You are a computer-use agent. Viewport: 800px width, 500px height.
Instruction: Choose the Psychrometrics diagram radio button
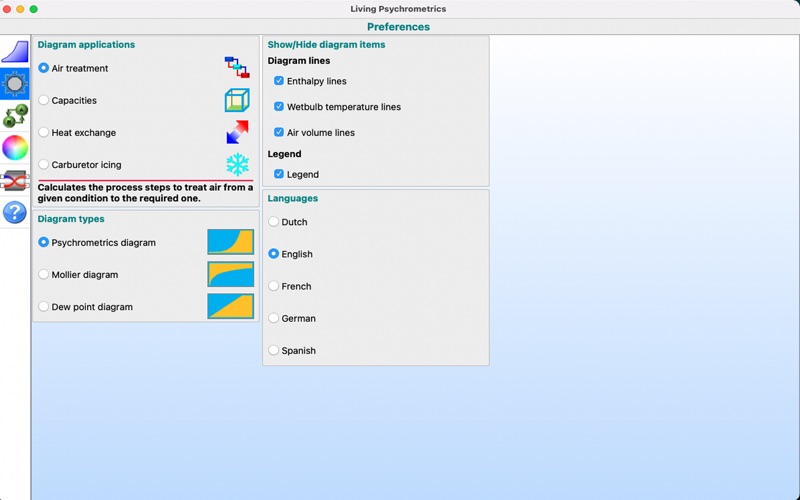(x=43, y=242)
